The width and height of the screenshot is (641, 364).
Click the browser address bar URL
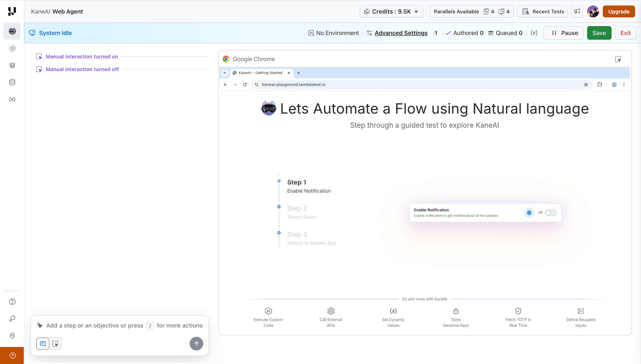tap(293, 84)
